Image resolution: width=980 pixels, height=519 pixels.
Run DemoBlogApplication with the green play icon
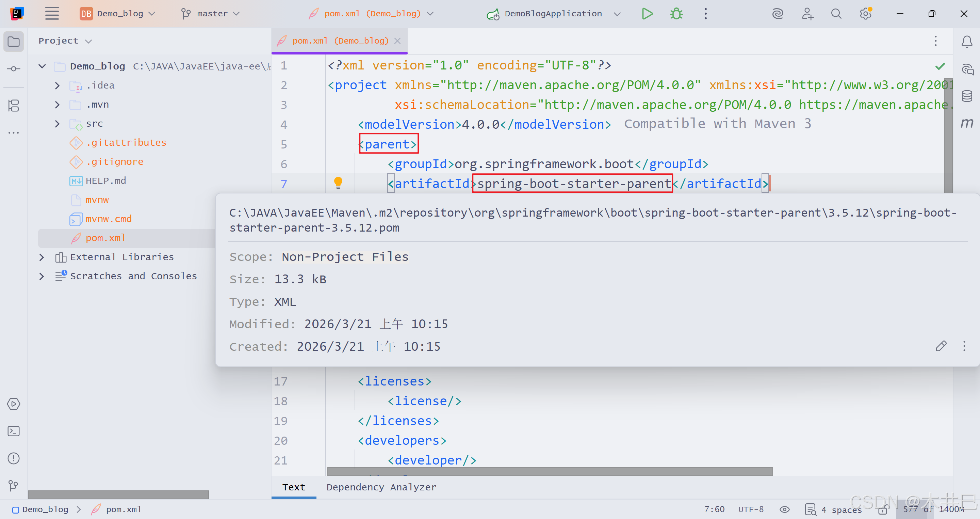[647, 14]
